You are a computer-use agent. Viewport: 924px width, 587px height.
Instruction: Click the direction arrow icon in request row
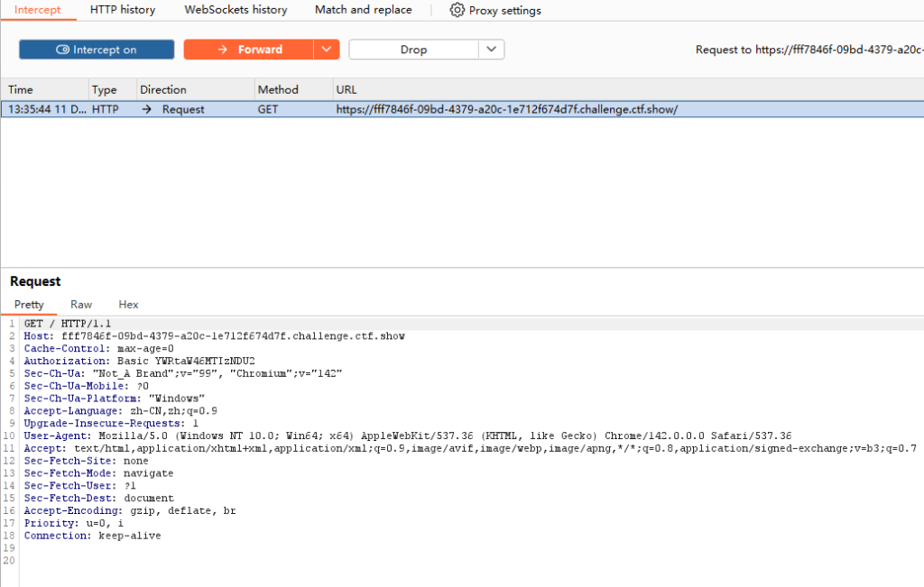146,109
